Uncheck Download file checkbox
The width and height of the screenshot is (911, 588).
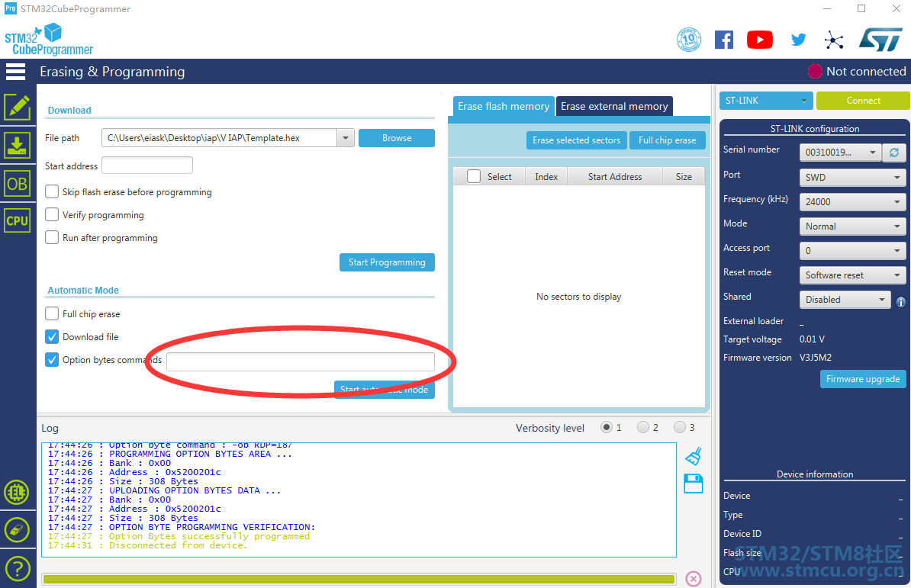(52, 336)
